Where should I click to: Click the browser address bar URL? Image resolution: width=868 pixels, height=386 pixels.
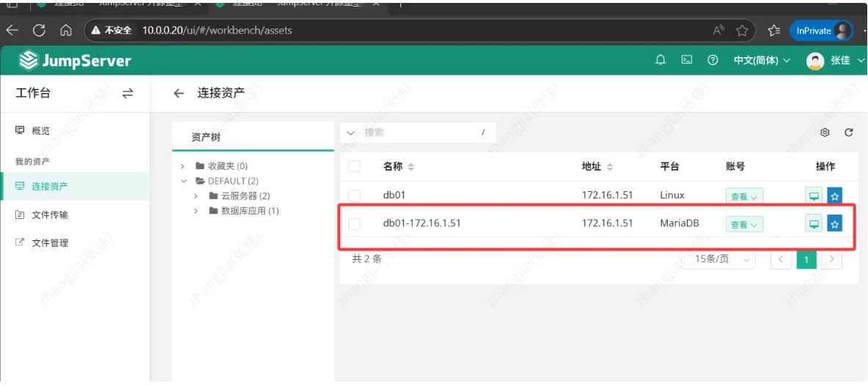point(217,31)
